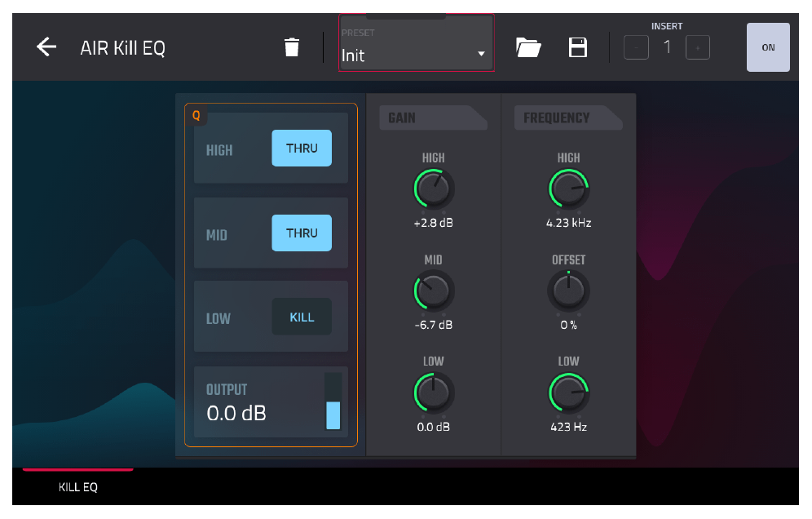Click the LOW gain 0.0 dB value
The image size is (812, 519).
coord(434,428)
